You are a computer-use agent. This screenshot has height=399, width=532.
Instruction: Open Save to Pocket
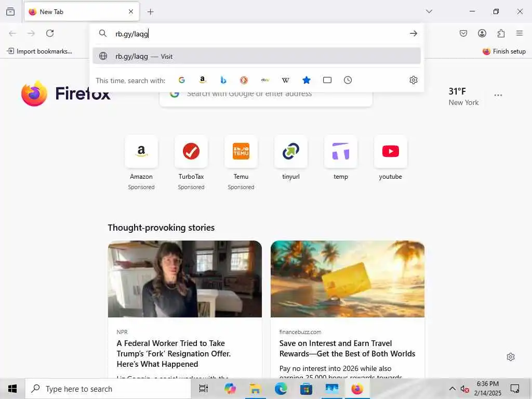point(463,33)
